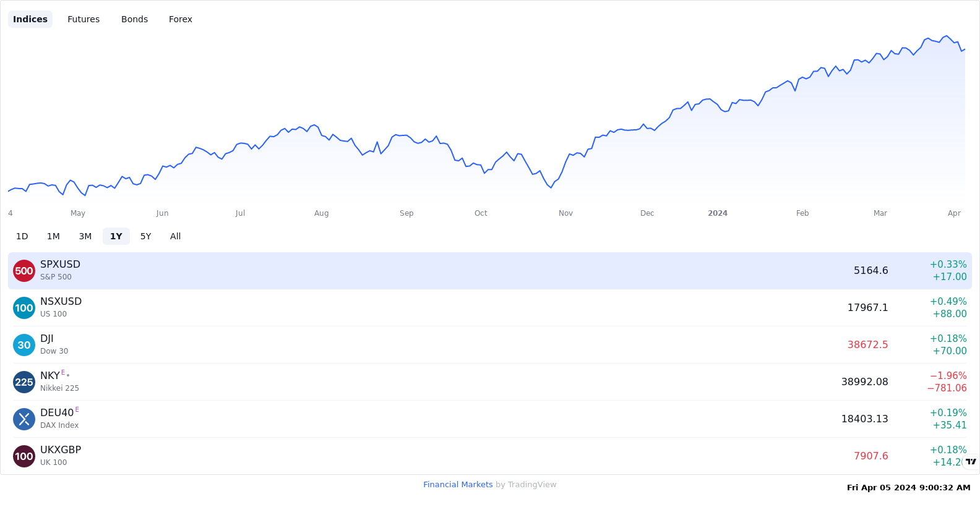Click the Nov marker on chart axis

point(565,213)
